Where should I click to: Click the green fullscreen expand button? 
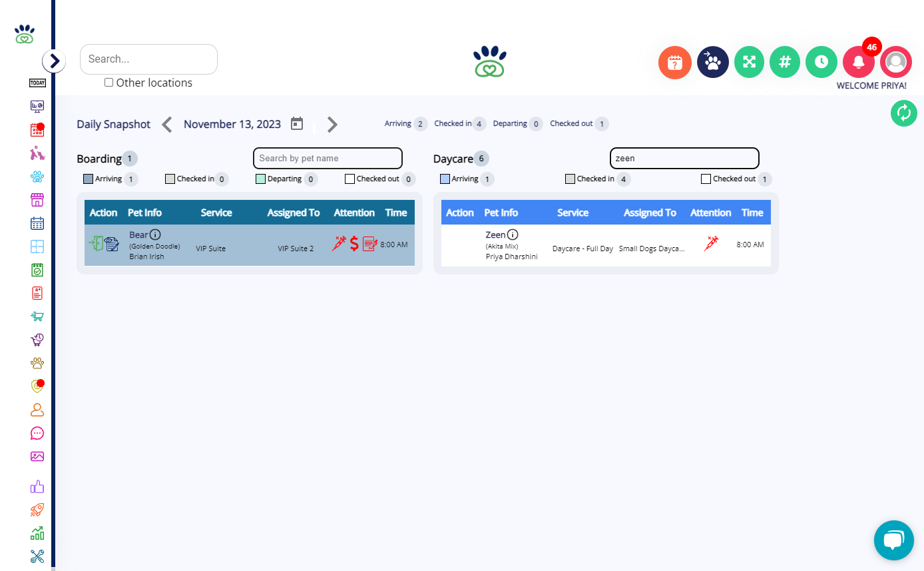coord(750,62)
